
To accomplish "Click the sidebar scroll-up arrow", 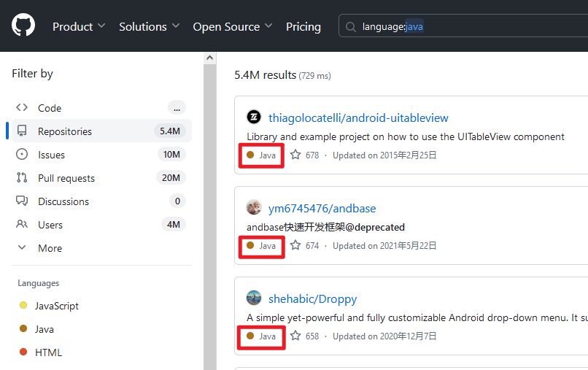I will (210, 58).
